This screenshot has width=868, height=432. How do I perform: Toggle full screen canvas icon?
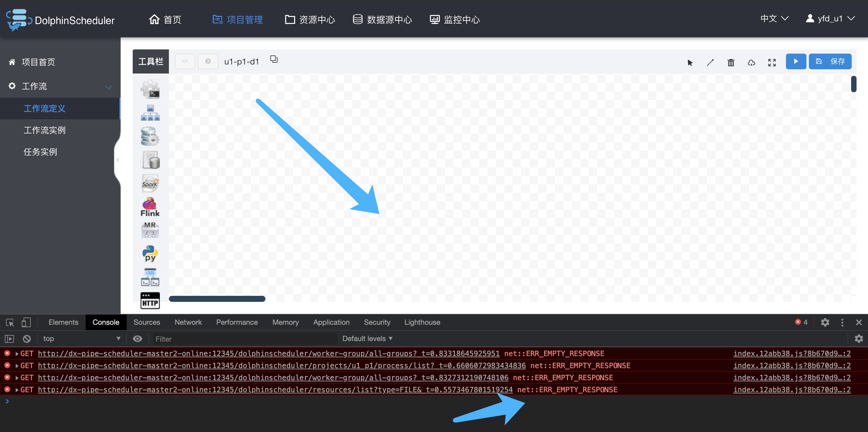772,63
